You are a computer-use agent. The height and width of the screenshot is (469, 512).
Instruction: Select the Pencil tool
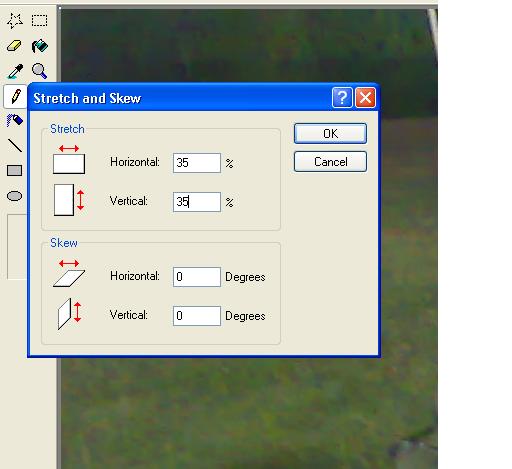(x=15, y=96)
